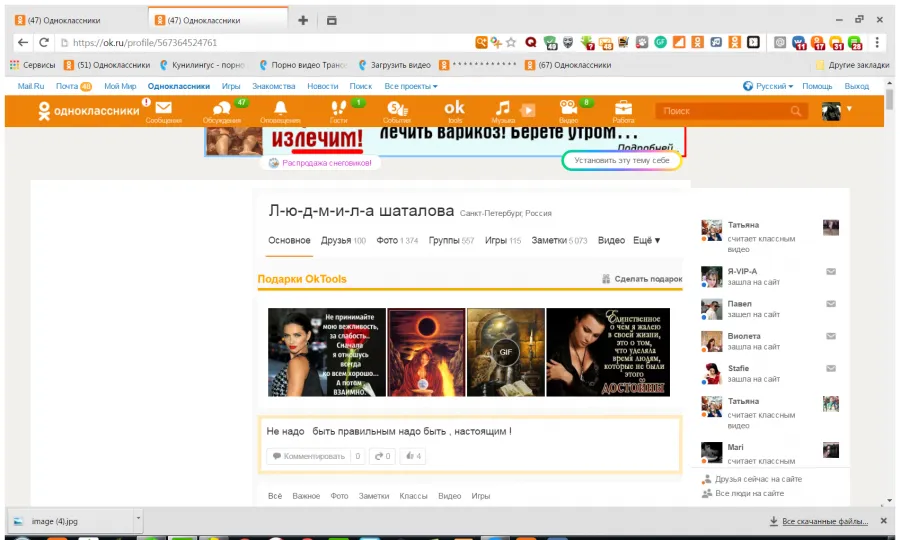Click Установить эту тему себе button
The height and width of the screenshot is (540, 900).
click(622, 161)
